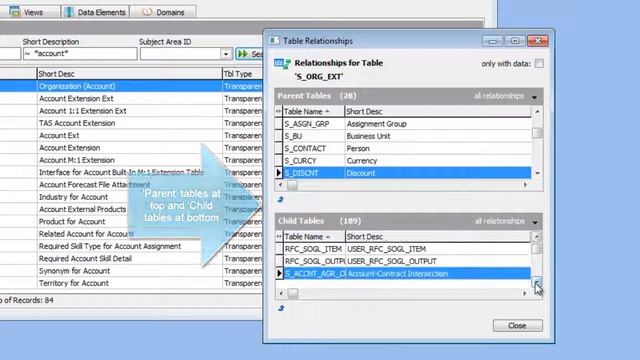Select the Account M:1 Extension row
The image size is (640, 360).
click(131, 160)
